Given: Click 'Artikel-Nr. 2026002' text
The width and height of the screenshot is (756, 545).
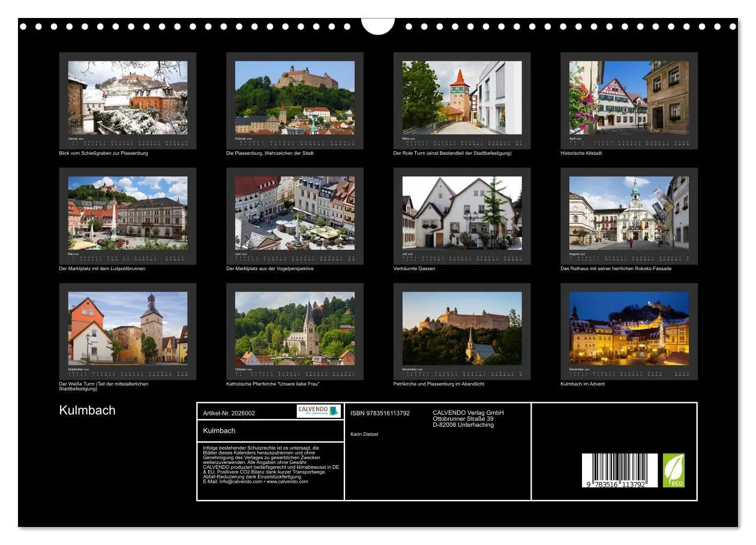Looking at the screenshot, I should [229, 413].
